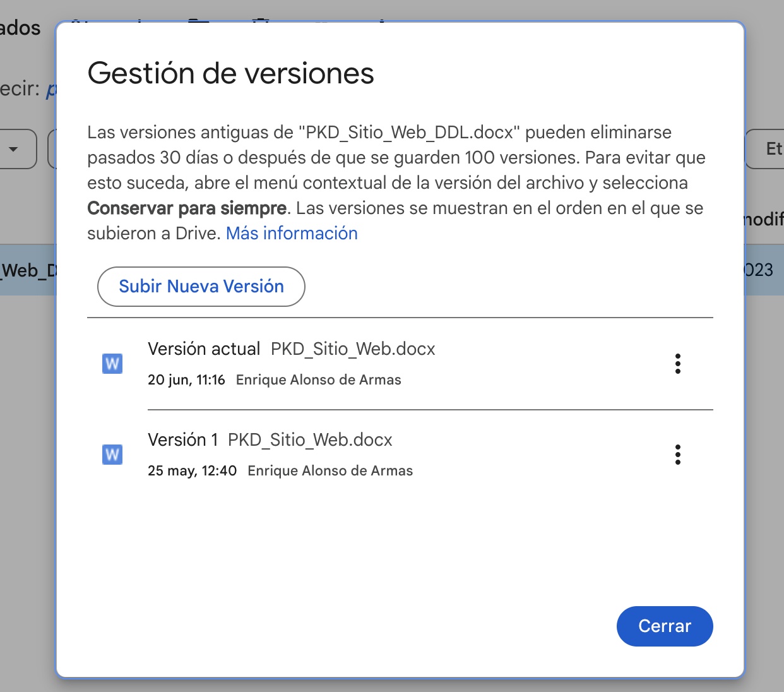Select the Versión actual file name
This screenshot has width=784, height=692.
[x=353, y=349]
